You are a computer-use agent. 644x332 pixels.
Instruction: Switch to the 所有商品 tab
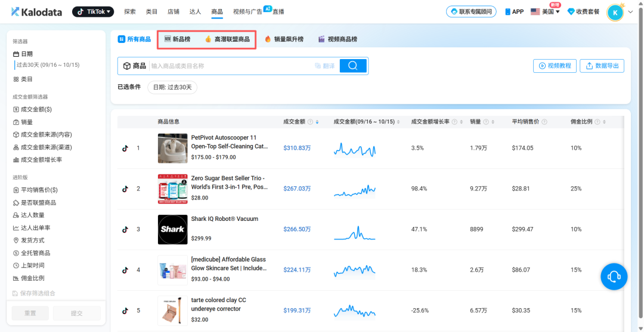click(134, 39)
